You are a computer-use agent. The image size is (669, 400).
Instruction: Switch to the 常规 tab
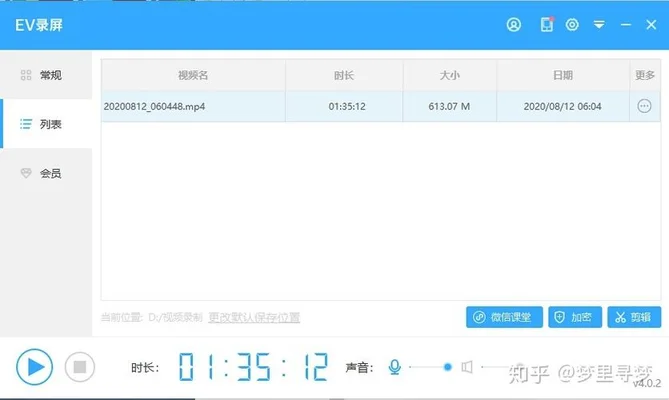click(46, 75)
